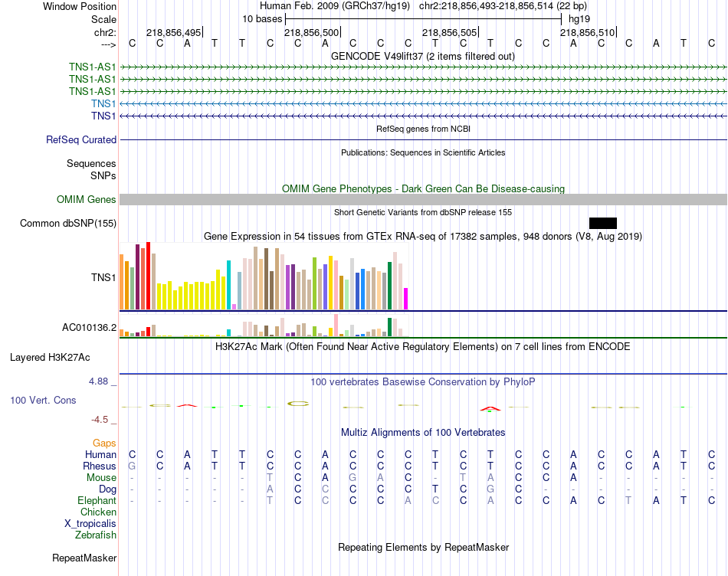Screen dimensions: 728x576
Task: Click the cyan bar in TNS1 expression chart
Action: pyautogui.click(x=228, y=285)
